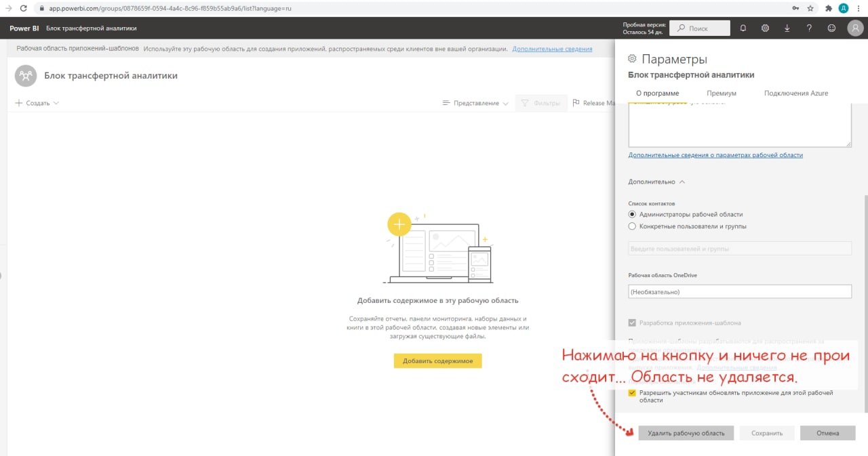The width and height of the screenshot is (868, 456).
Task: Bookmark this page with star icon
Action: pyautogui.click(x=810, y=8)
